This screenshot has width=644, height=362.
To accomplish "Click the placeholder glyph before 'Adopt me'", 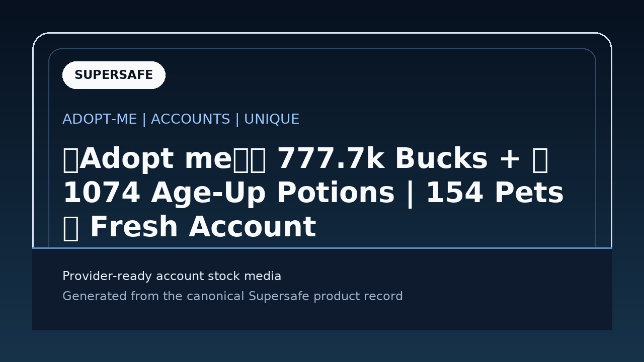I will 70,159.
